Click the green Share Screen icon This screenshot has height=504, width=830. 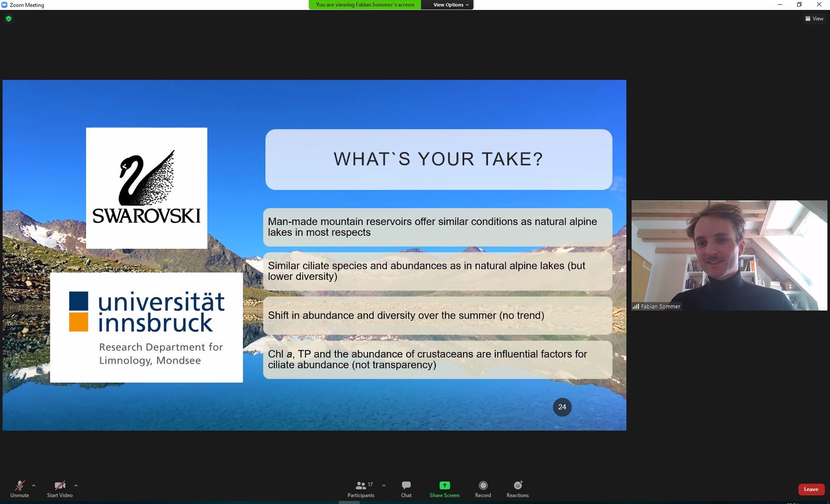(444, 485)
